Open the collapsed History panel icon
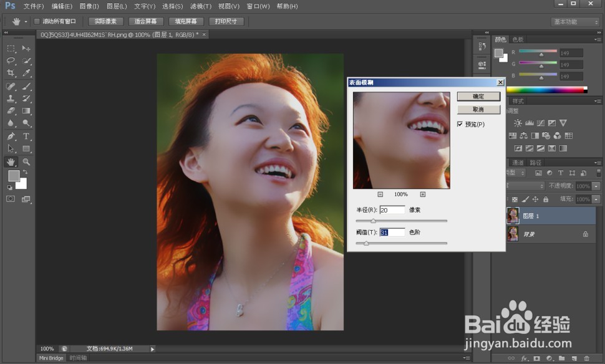Image resolution: width=605 pixels, height=364 pixels. tap(482, 46)
